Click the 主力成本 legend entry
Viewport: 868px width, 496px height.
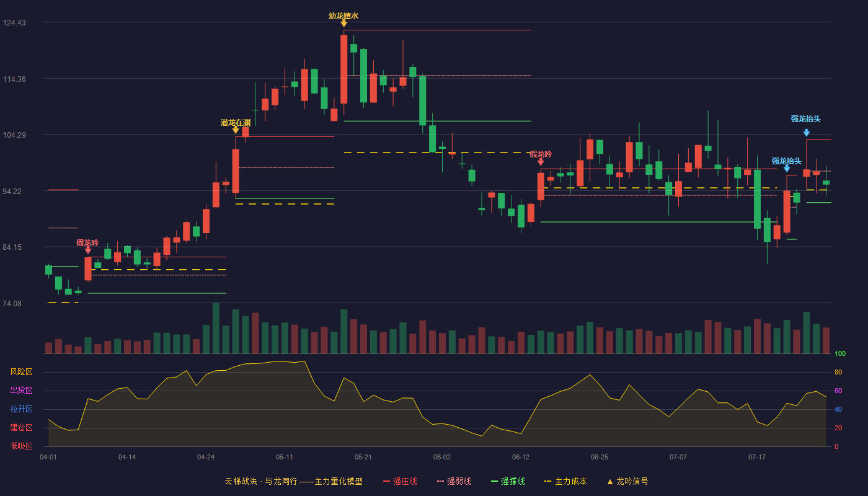[565, 481]
